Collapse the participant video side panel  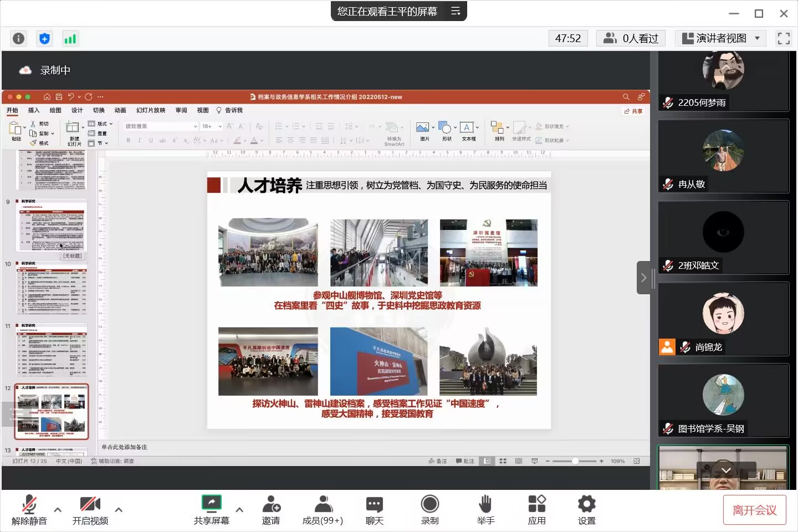(643, 278)
